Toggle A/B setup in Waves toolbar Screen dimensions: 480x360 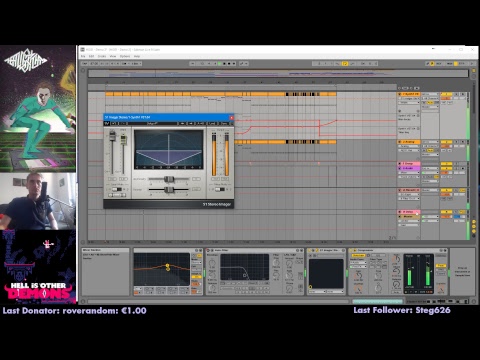(x=201, y=123)
